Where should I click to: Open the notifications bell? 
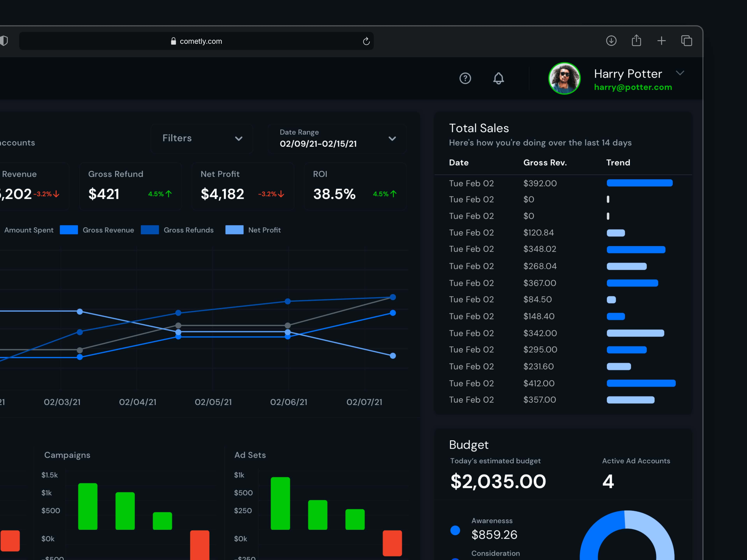tap(498, 78)
